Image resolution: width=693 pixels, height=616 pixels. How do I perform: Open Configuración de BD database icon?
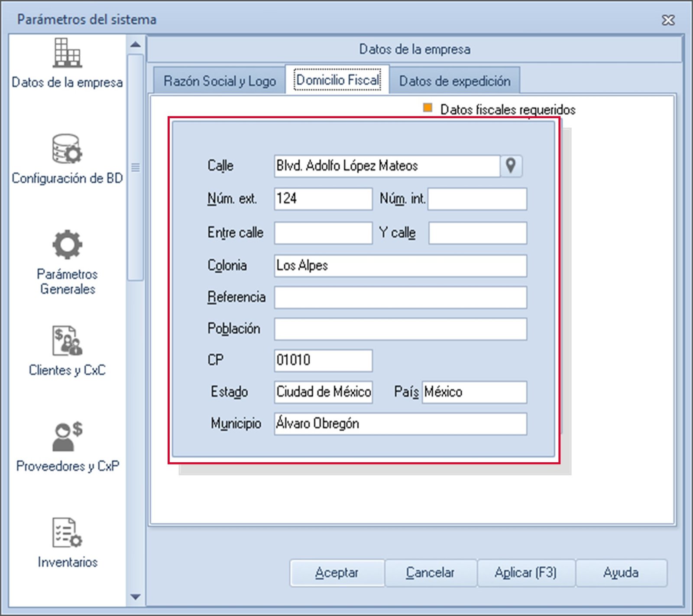[x=67, y=149]
